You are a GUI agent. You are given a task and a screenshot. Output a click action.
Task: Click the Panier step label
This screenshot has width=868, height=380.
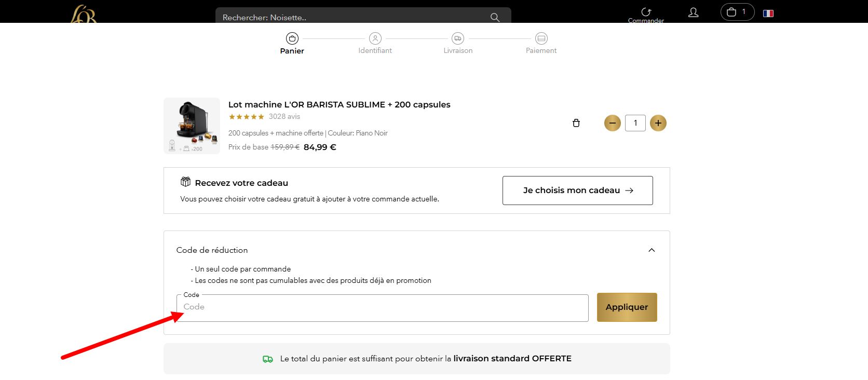click(x=292, y=51)
